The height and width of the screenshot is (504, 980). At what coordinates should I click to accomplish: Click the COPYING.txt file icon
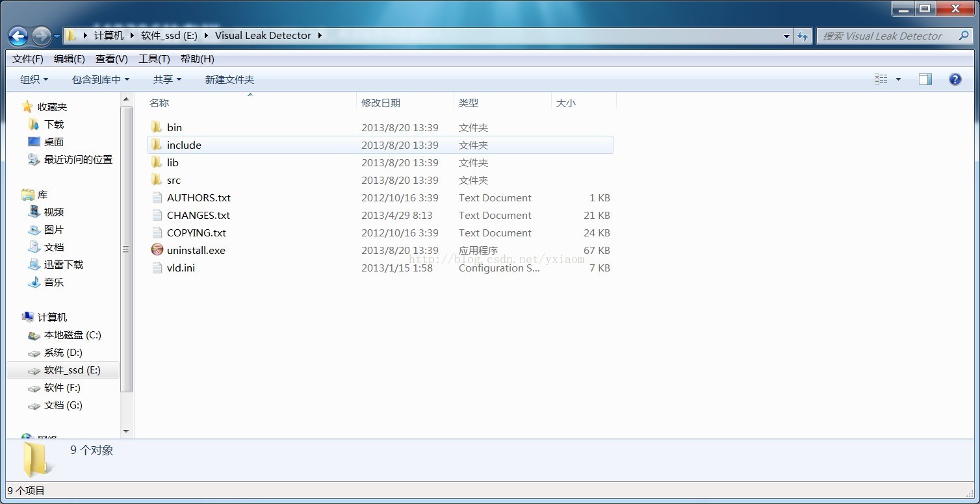point(157,233)
